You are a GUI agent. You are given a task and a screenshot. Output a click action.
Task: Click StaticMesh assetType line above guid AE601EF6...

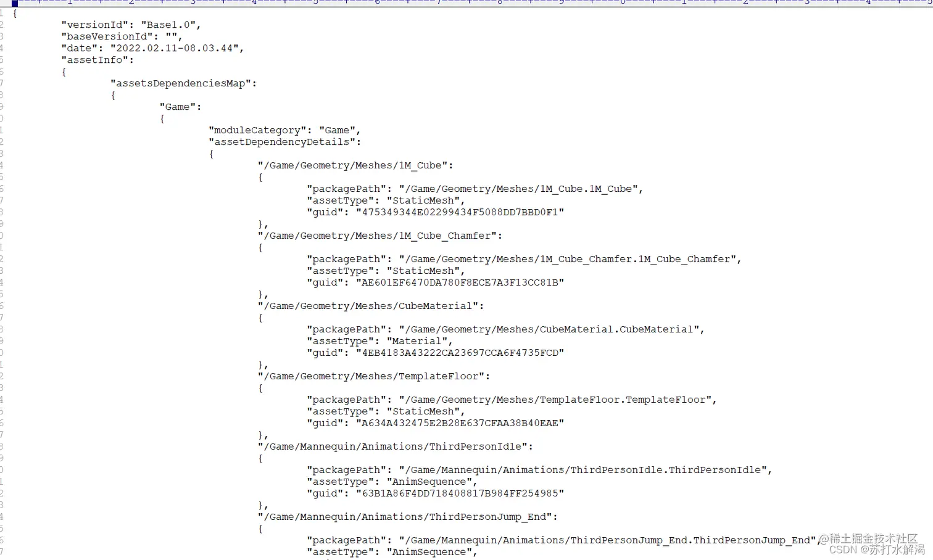[x=386, y=271]
